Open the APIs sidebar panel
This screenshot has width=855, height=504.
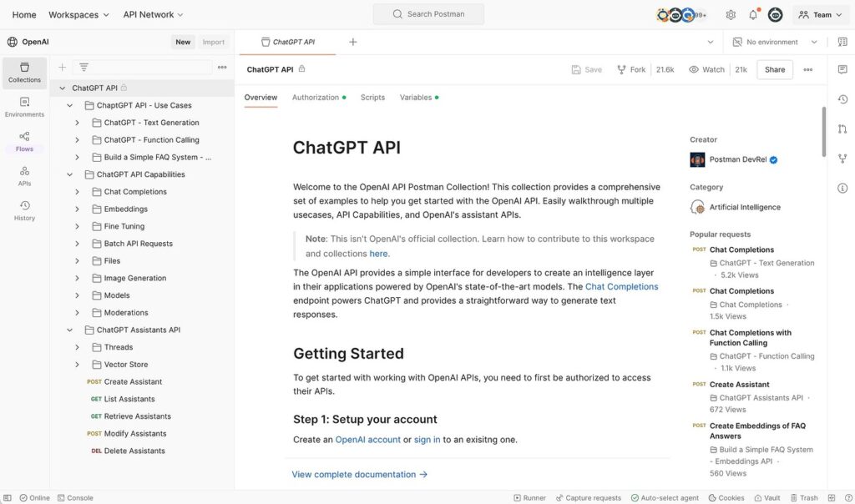coord(24,176)
